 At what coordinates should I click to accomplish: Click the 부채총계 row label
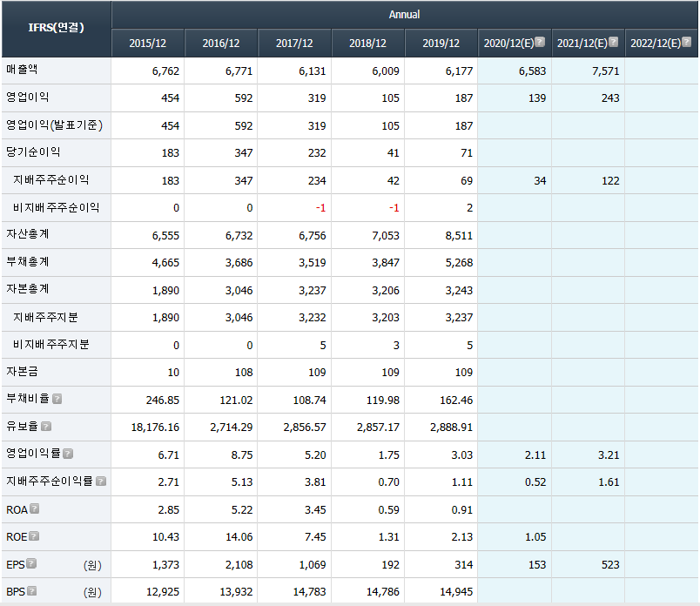click(28, 262)
